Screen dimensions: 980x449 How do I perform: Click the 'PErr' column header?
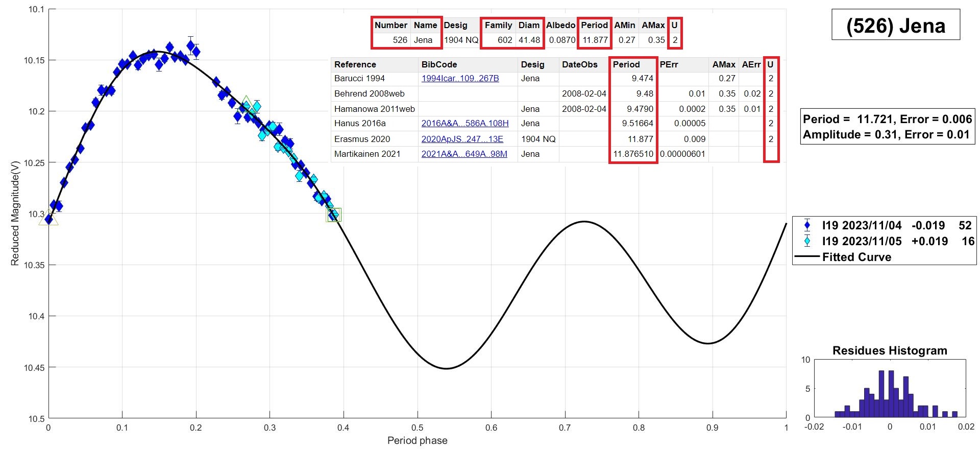669,64
